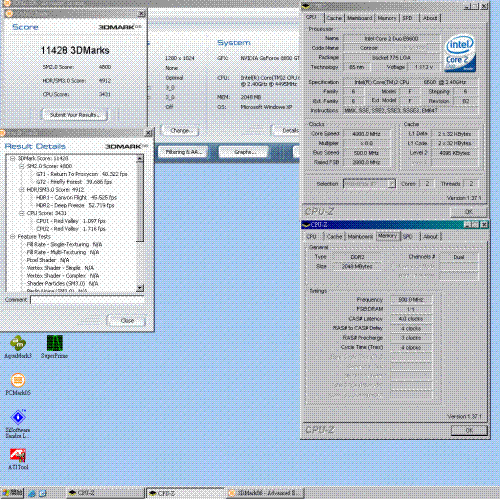Click scroll-up arrow in Result Details list
500x499 pixels.
pyautogui.click(x=140, y=158)
